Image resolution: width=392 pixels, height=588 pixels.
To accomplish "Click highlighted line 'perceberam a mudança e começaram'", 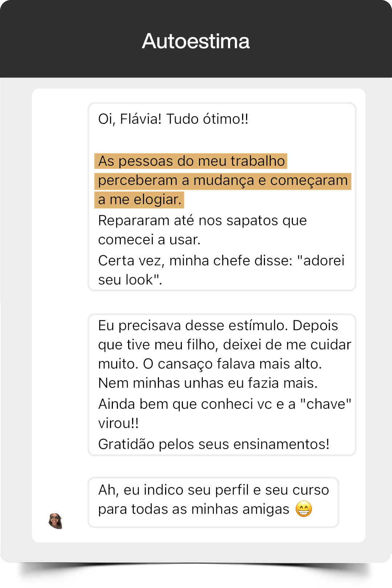I will 223,181.
